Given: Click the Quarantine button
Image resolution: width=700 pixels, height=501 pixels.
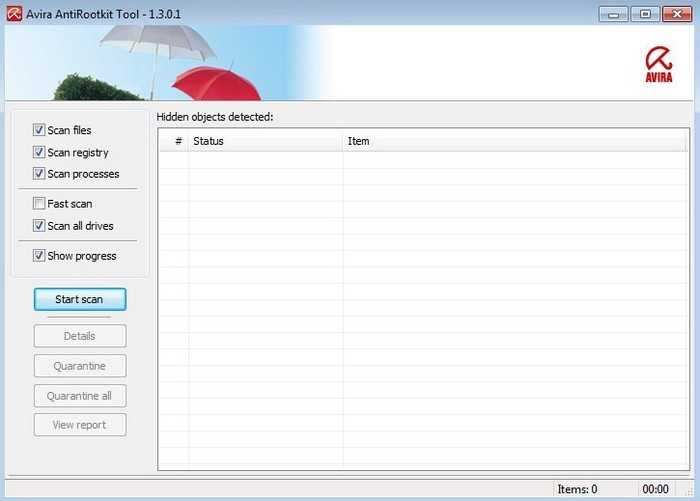Looking at the screenshot, I should pyautogui.click(x=80, y=366).
